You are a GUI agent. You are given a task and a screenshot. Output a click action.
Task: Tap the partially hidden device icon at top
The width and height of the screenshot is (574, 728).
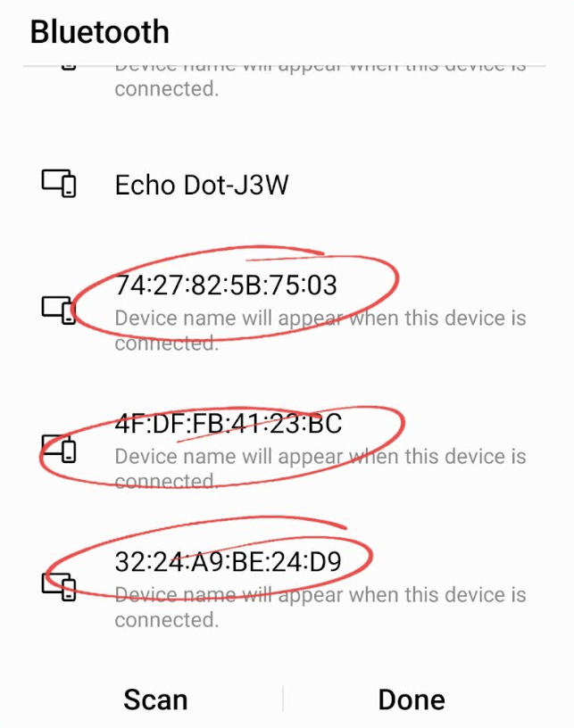pyautogui.click(x=68, y=66)
